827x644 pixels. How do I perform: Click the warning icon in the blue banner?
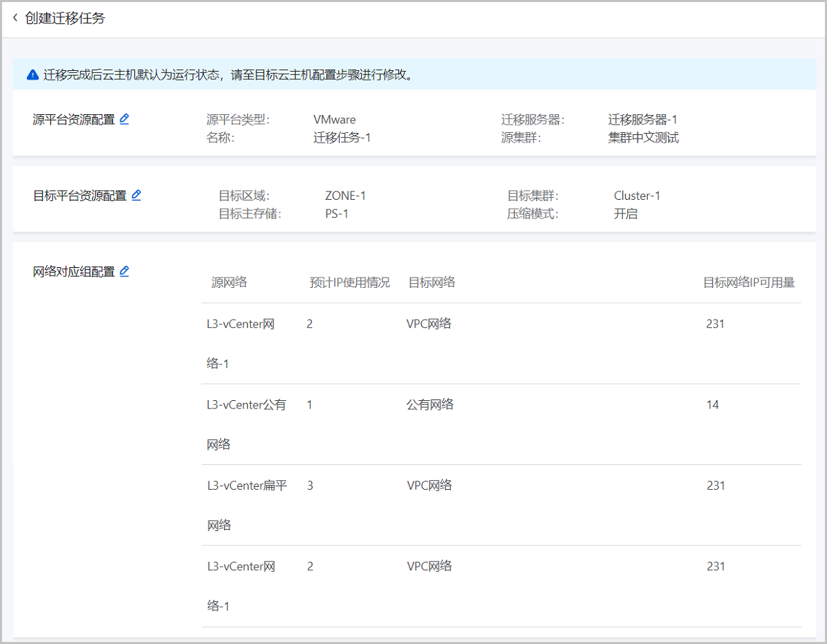tap(32, 75)
